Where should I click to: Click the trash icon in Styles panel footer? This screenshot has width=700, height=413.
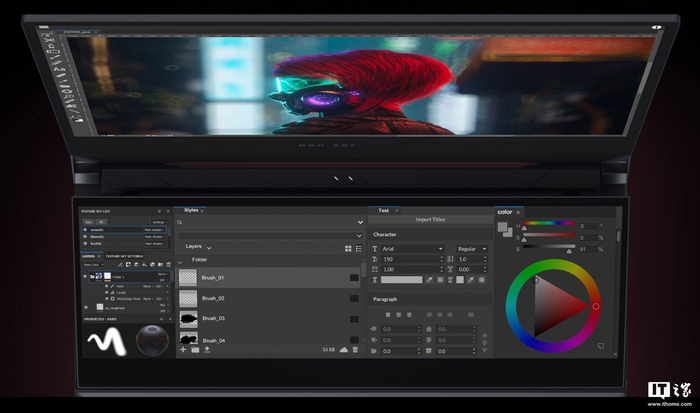click(355, 350)
